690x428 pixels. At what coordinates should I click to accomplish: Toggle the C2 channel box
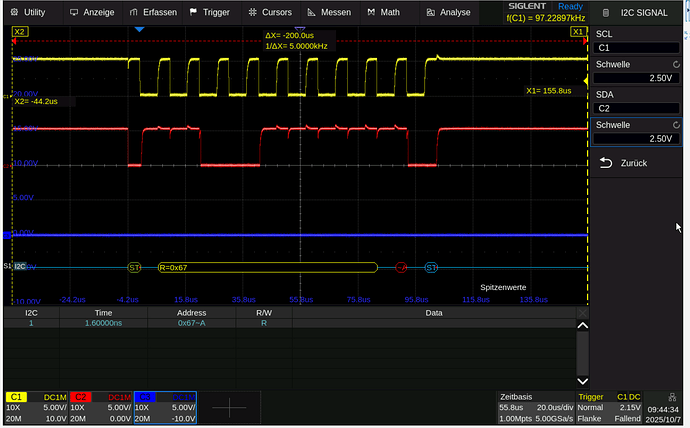point(99,408)
